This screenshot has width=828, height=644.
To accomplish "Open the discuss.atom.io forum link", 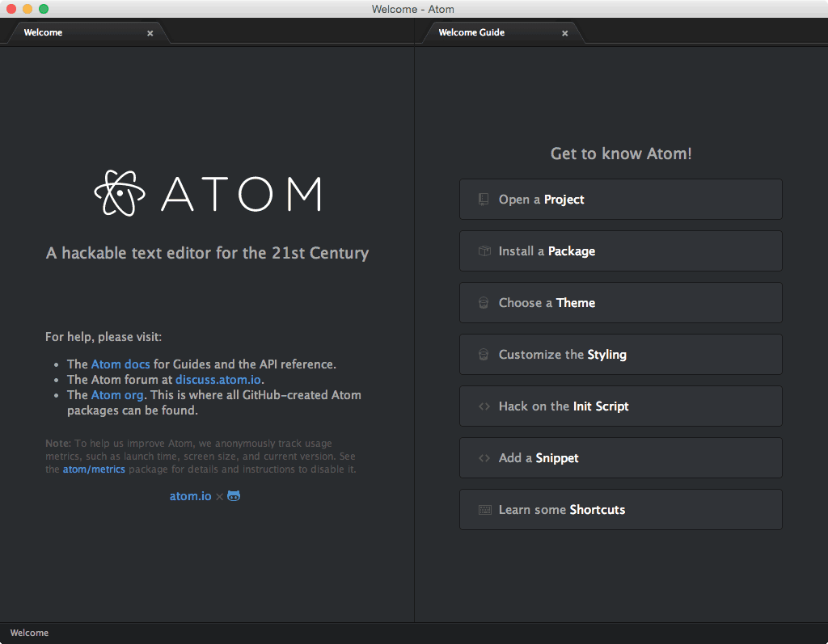I will click(219, 380).
